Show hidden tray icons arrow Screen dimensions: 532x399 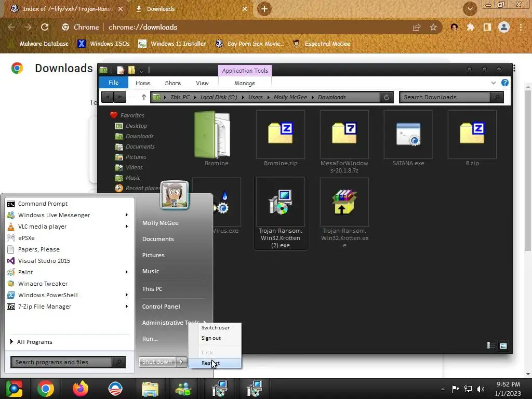[443, 389]
